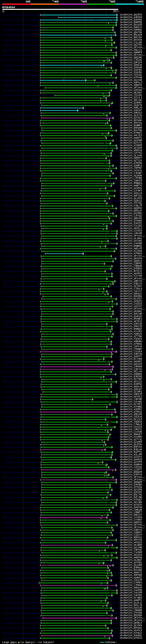Select label UniRef100_Q84T86
The image size is (146, 644).
click(x=131, y=32)
